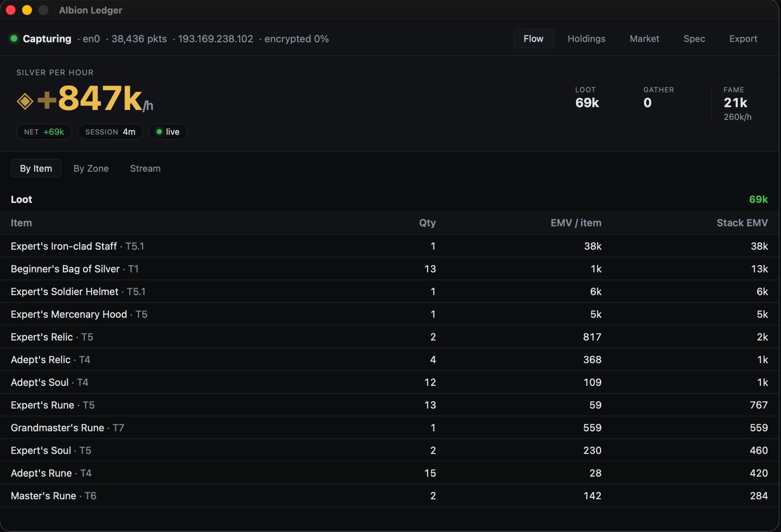This screenshot has height=532, width=781.
Task: Click the encrypted 0% status text
Action: [x=296, y=39]
